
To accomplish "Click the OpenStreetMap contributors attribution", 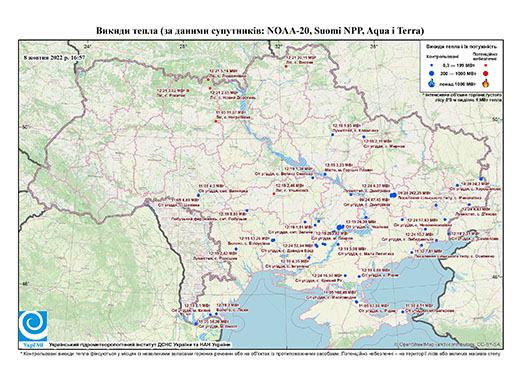I will point(448,344).
